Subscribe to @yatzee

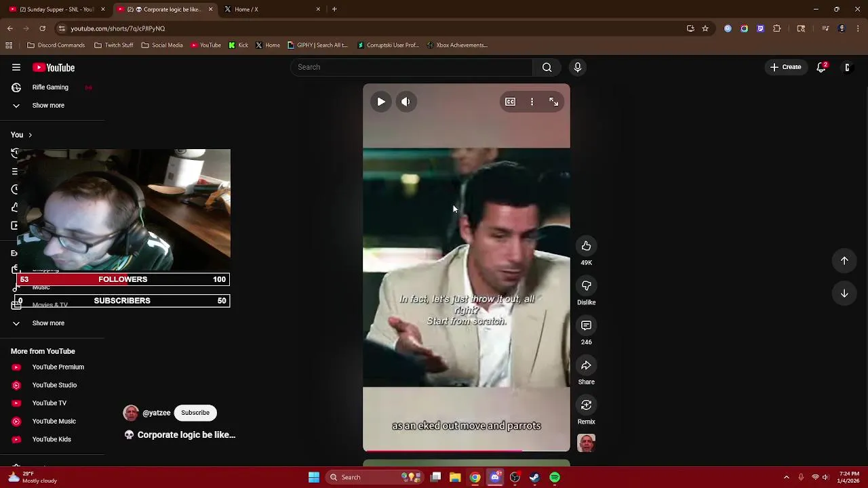click(195, 413)
